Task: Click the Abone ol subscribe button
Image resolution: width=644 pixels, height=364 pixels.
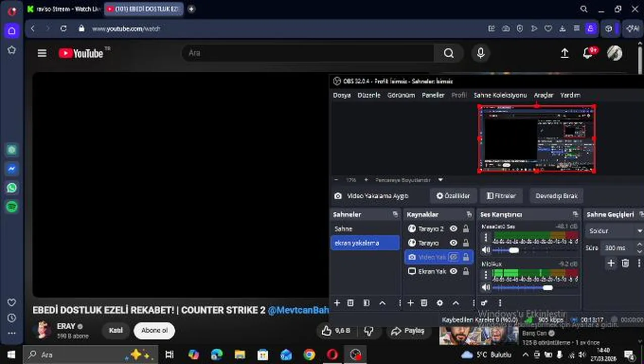Action: coord(154,331)
